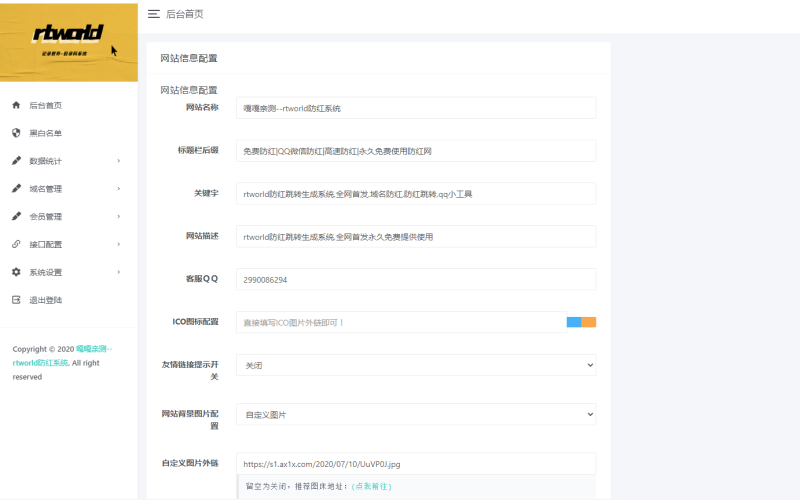This screenshot has width=800, height=500.
Task: Click the orange button beside ICO field
Action: [589, 322]
